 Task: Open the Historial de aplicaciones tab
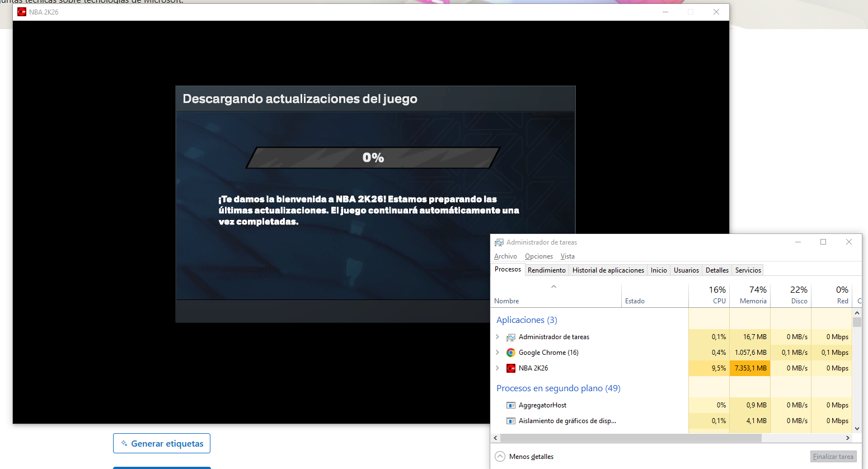[608, 270]
